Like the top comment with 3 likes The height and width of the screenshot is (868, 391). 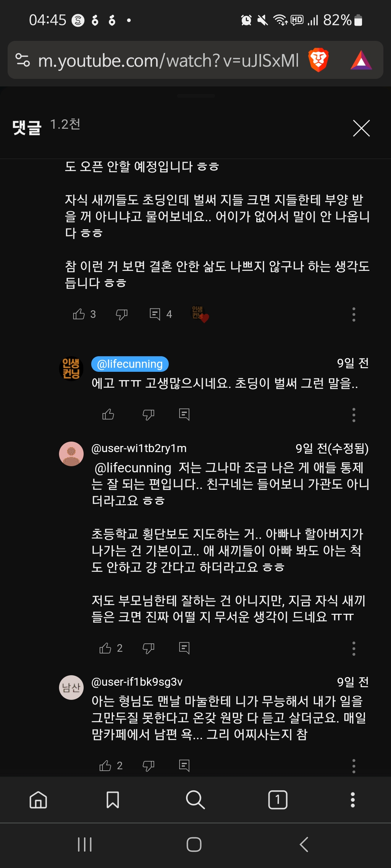79,314
